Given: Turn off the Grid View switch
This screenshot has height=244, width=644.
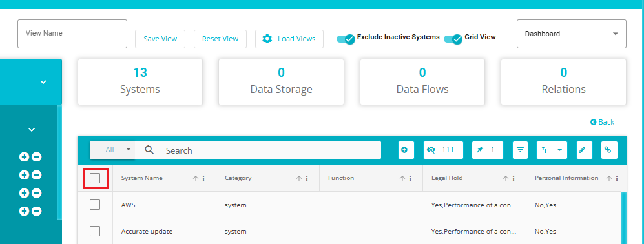Looking at the screenshot, I should point(453,39).
